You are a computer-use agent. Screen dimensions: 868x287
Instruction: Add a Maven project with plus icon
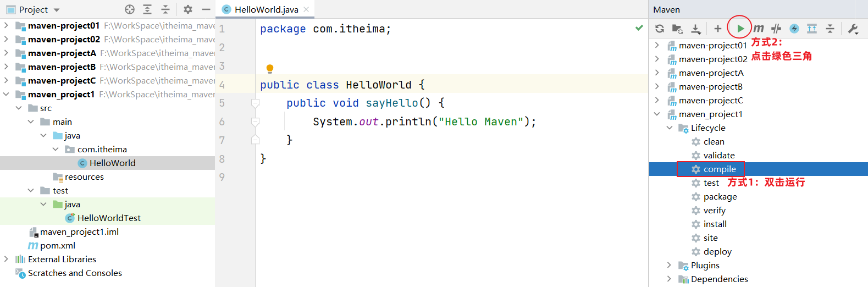click(x=717, y=29)
